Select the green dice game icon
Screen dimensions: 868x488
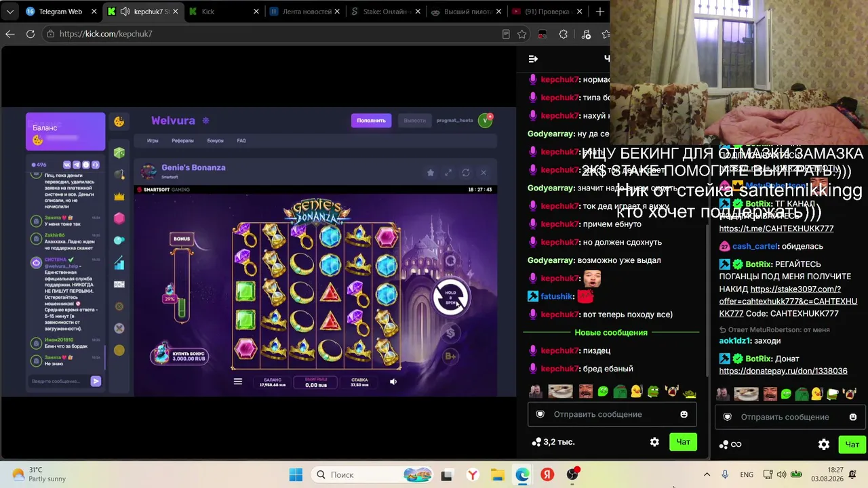tap(119, 153)
